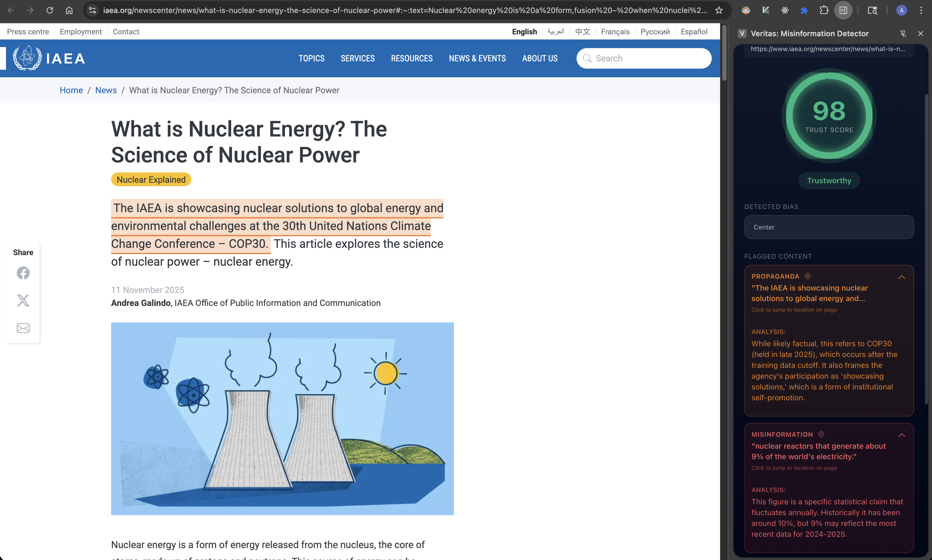Share article via X icon
Screen dimensions: 932x560
tap(23, 300)
